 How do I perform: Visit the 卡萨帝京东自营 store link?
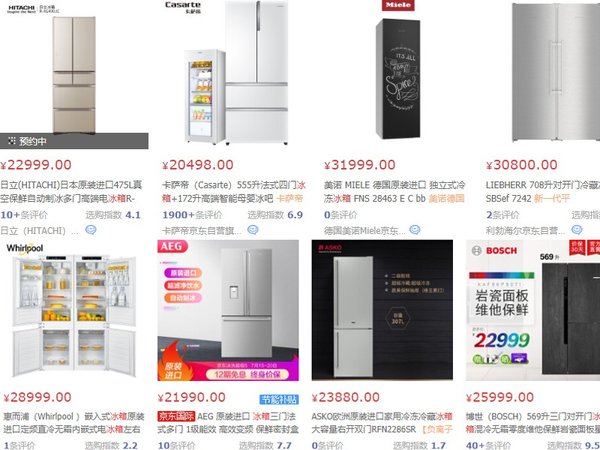[202, 231]
